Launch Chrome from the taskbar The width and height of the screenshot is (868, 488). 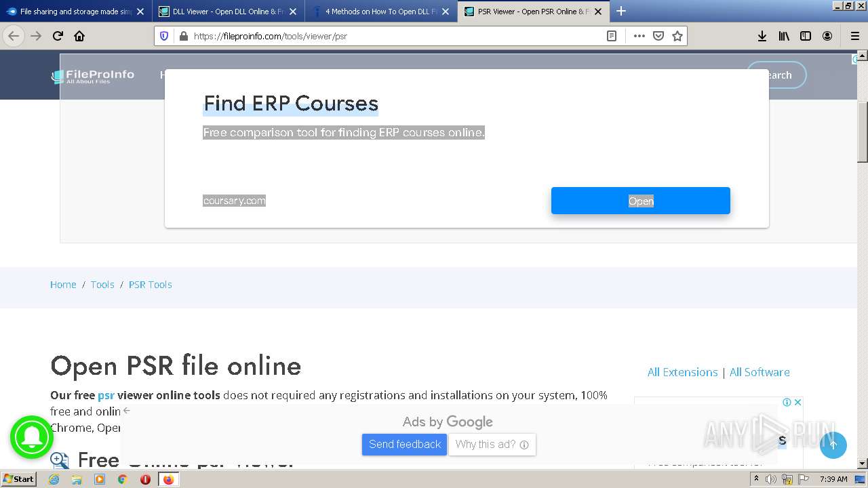coord(122,479)
